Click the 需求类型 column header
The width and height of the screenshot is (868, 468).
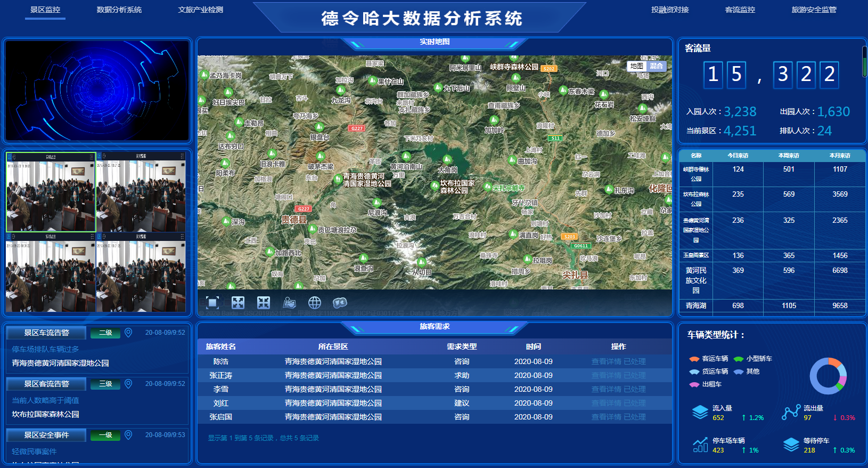pyautogui.click(x=462, y=346)
